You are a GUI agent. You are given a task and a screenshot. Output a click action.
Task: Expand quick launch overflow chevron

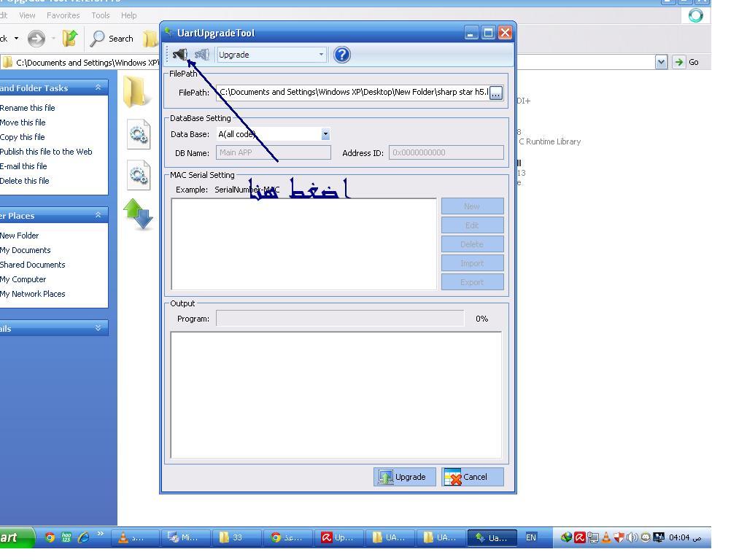(100, 534)
